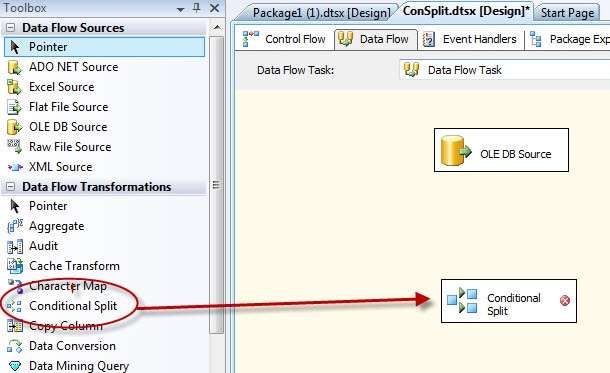Collapse the Data Flow Transformations section
Screen dimensions: 610x373
click(11, 187)
